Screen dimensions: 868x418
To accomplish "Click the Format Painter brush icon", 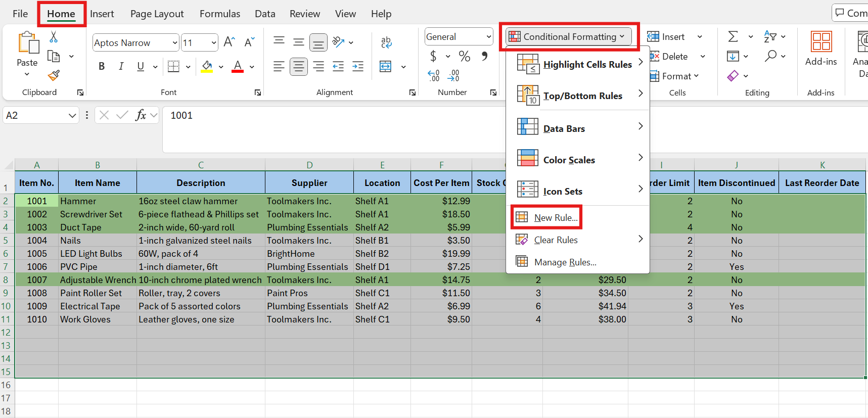I will click(54, 76).
